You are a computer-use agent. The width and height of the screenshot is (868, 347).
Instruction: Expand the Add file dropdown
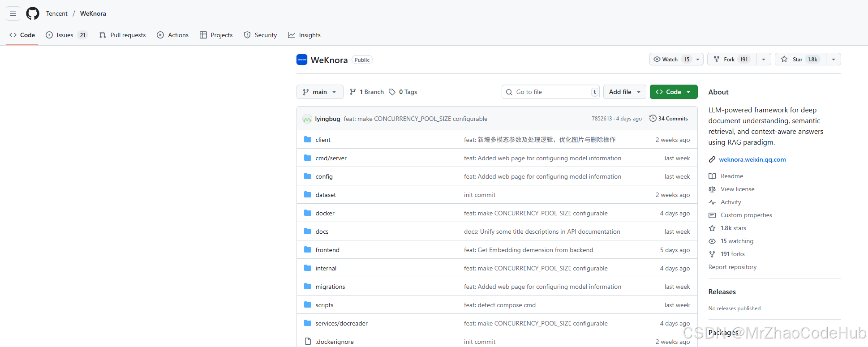pyautogui.click(x=625, y=92)
